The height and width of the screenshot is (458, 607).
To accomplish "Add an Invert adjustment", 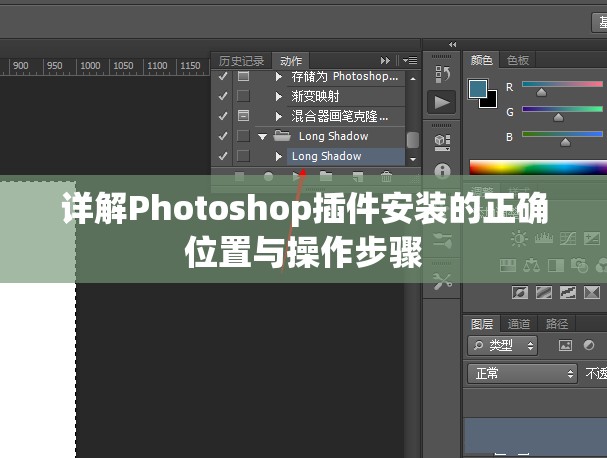I will [x=520, y=293].
